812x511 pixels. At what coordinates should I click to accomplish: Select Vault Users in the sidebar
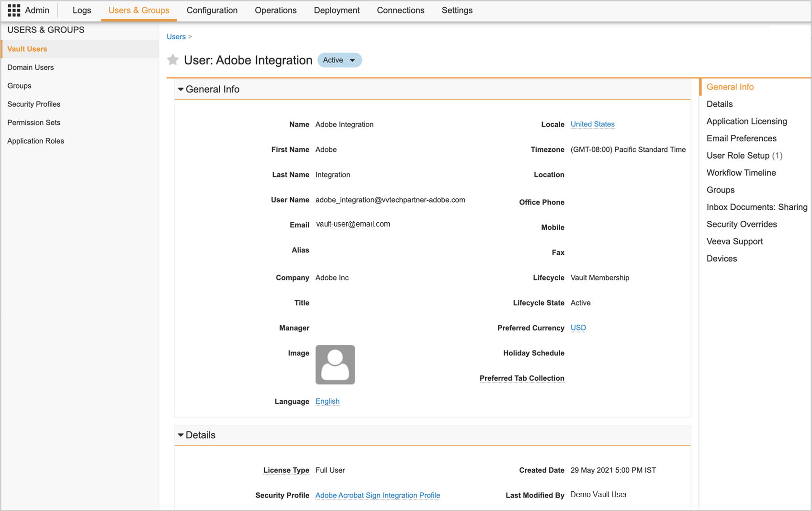(80, 49)
